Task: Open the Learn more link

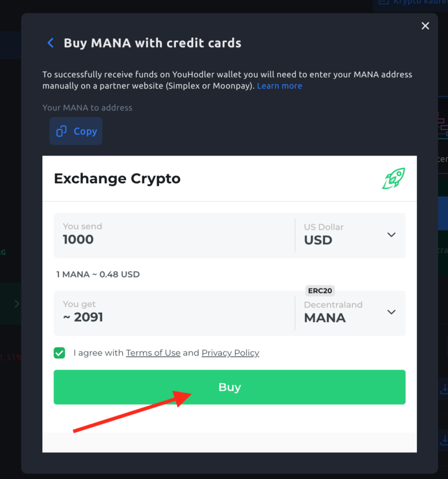Action: 280,86
